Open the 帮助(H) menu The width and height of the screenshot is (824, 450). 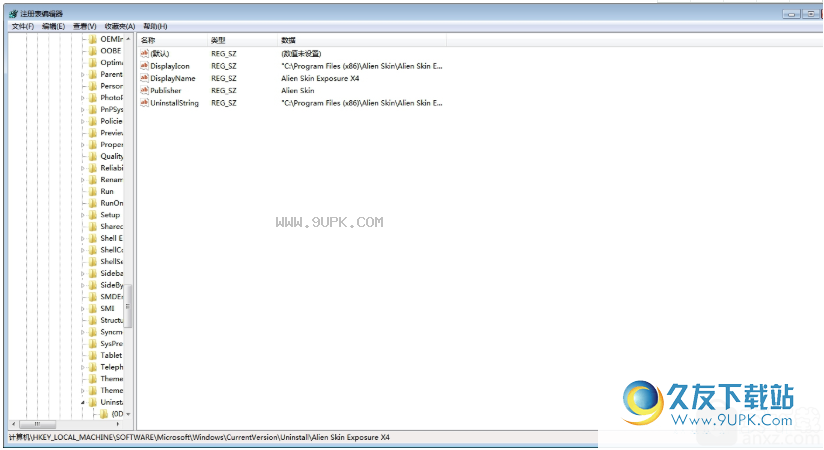coord(155,26)
